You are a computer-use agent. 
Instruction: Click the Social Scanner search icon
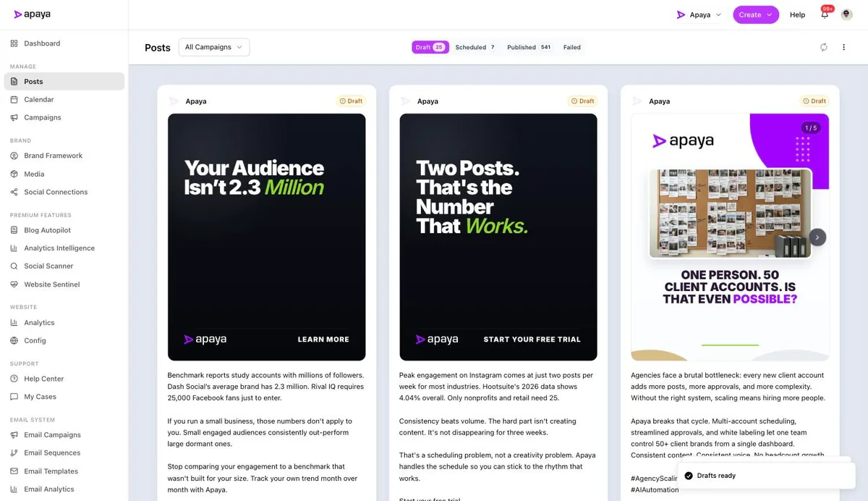pyautogui.click(x=14, y=266)
